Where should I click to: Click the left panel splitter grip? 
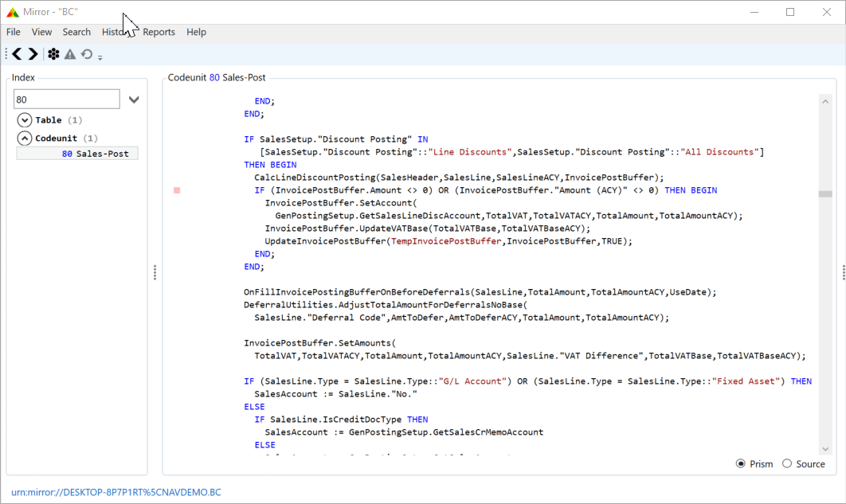[155, 272]
